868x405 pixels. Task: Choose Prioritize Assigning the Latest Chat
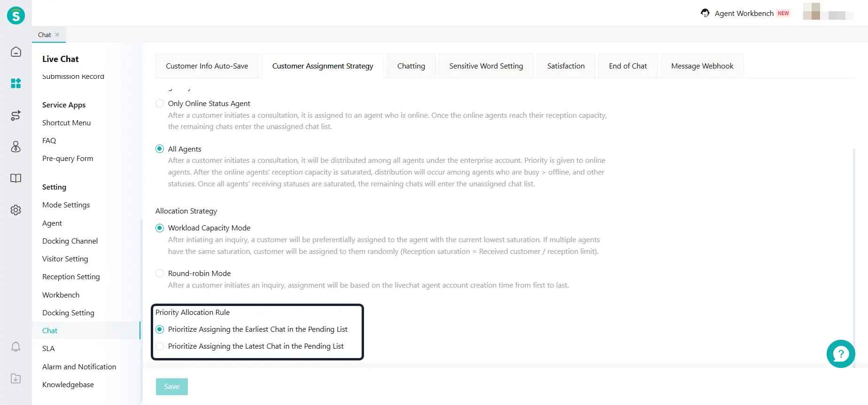(x=160, y=346)
